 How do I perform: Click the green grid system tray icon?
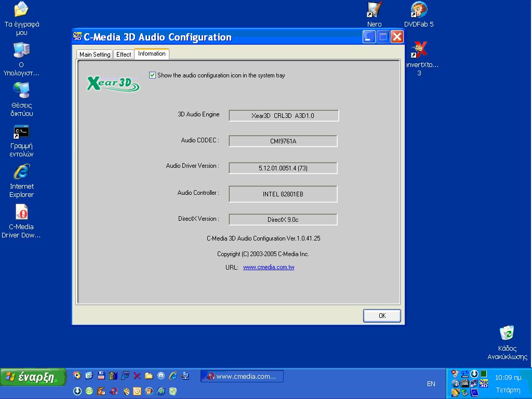tap(484, 374)
